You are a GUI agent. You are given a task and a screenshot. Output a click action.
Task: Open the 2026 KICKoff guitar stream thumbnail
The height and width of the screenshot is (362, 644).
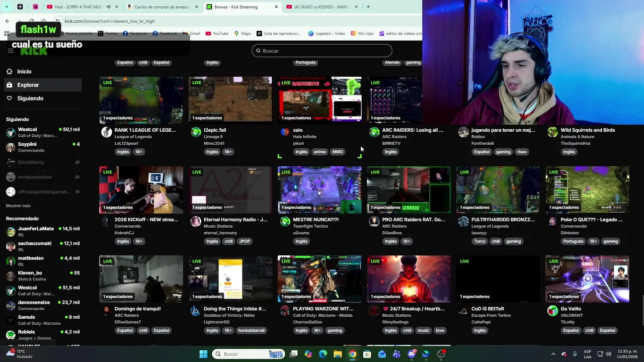(x=141, y=190)
